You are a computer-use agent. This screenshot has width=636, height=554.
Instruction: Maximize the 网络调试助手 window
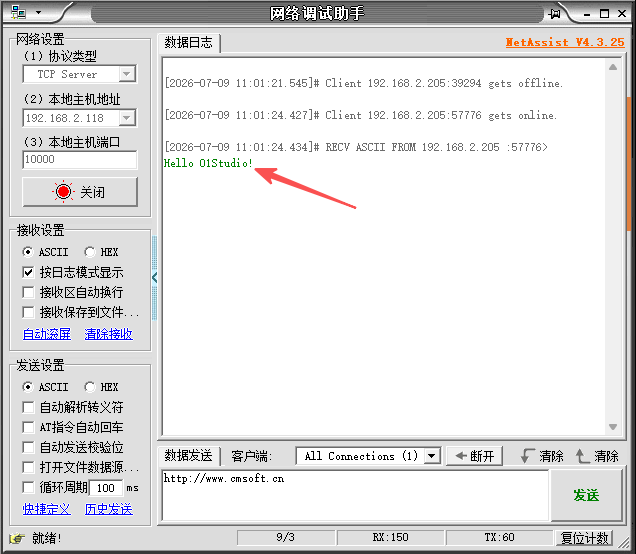(x=604, y=14)
